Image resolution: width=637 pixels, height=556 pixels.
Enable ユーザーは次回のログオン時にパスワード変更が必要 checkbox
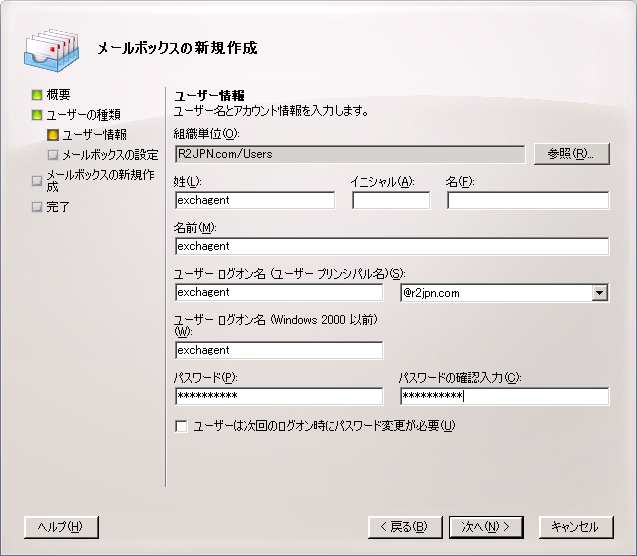coord(181,426)
